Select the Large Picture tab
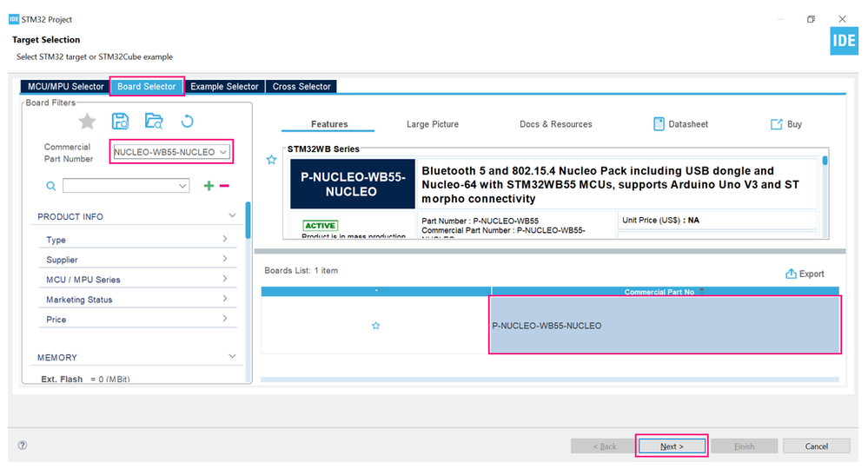The width and height of the screenshot is (868, 469). click(x=433, y=124)
